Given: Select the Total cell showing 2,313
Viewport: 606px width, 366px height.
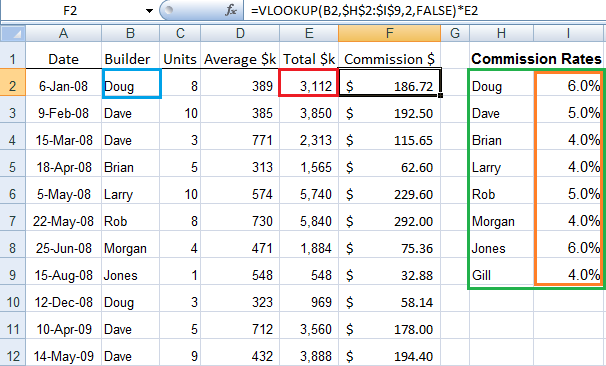Looking at the screenshot, I should 309,136.
